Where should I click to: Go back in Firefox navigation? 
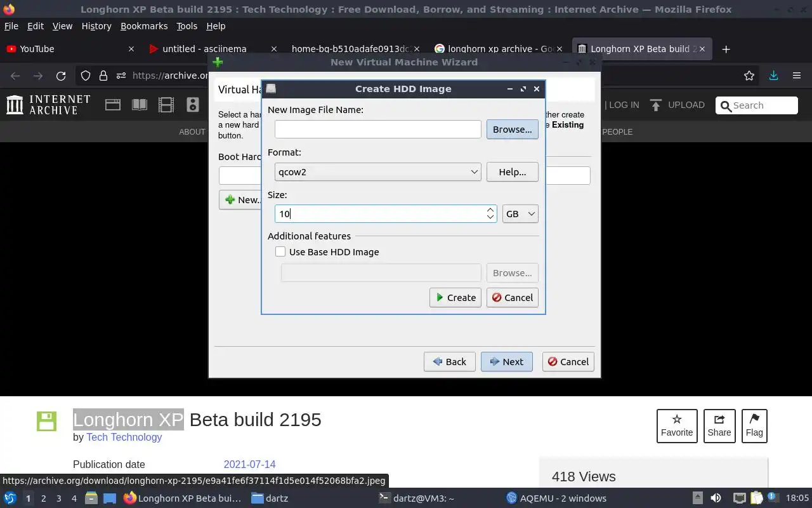[15, 76]
